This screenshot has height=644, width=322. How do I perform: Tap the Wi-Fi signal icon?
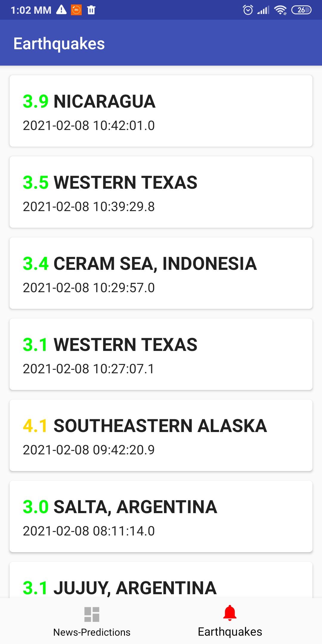tap(280, 10)
